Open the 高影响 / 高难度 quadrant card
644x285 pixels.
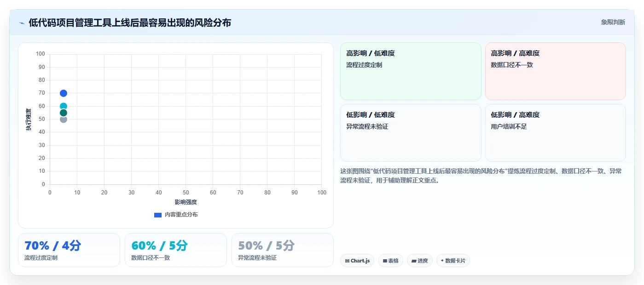[x=556, y=71]
